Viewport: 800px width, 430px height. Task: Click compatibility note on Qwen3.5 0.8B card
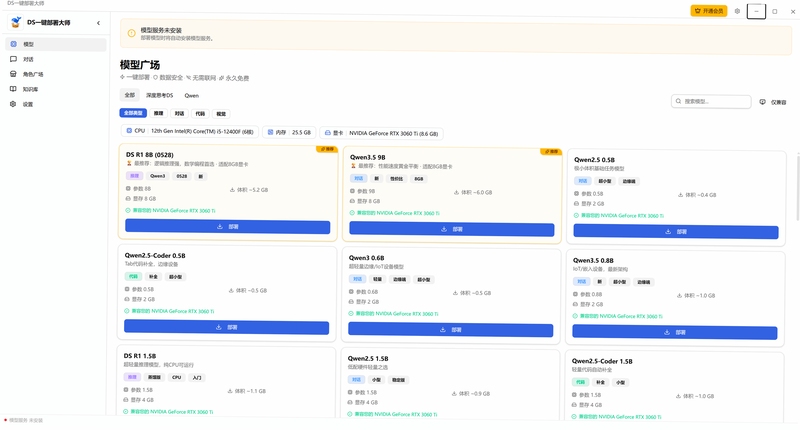[618, 316]
